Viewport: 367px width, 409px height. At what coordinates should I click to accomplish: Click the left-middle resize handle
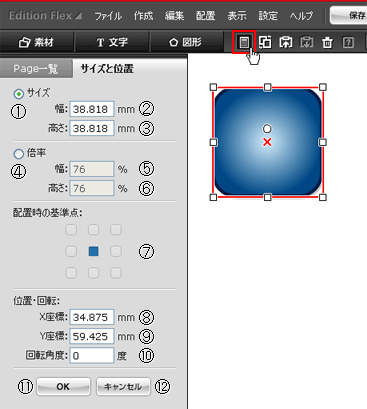tap(213, 142)
